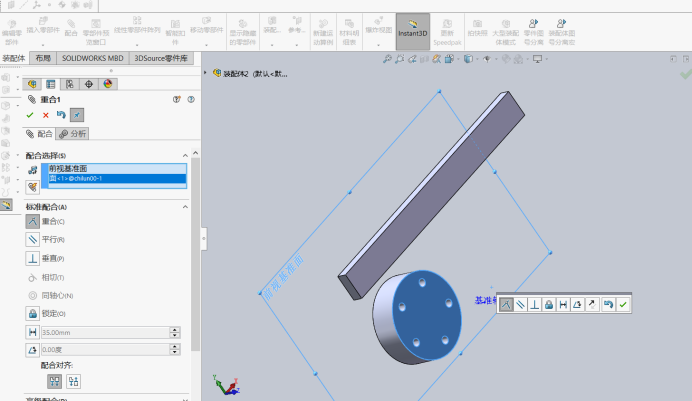Confirm the mate with green checkmark in PropertyManager

[30, 115]
